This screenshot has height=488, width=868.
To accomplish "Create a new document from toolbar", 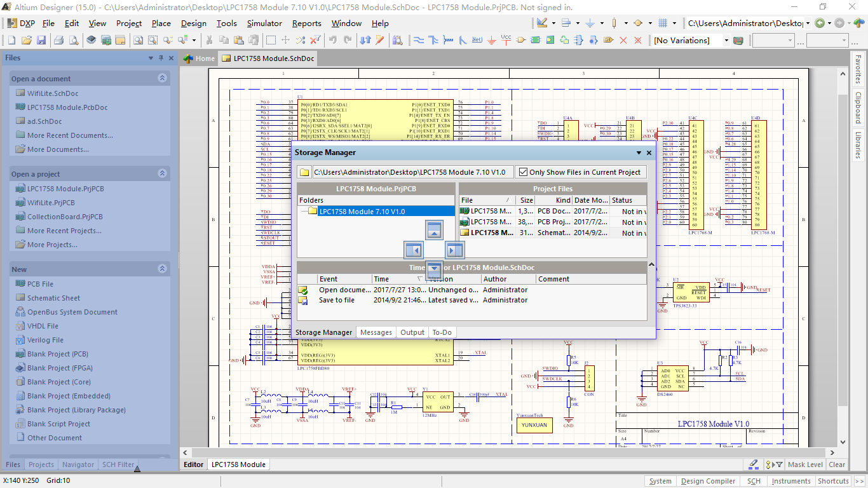I will click(x=11, y=40).
